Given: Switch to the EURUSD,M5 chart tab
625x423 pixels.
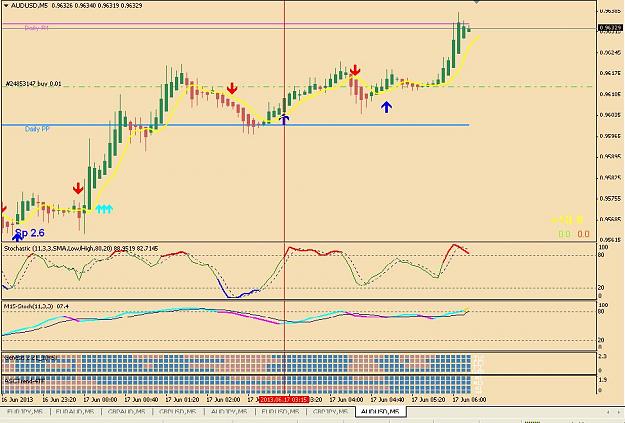Looking at the screenshot, I should (280, 411).
